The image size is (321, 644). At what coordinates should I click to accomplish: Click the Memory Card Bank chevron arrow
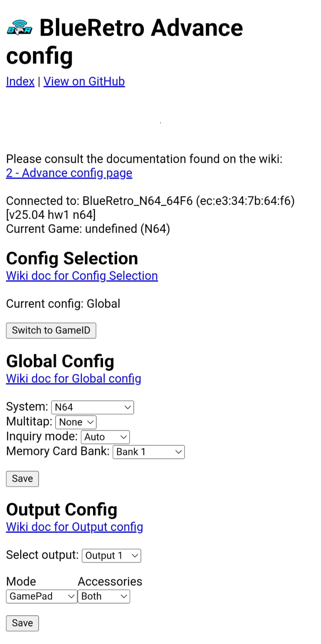pyautogui.click(x=178, y=452)
